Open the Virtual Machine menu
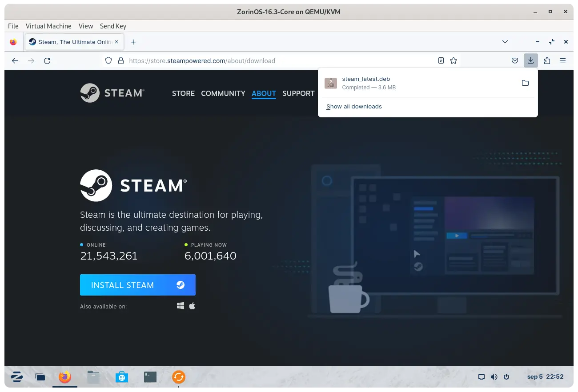 pyautogui.click(x=48, y=26)
